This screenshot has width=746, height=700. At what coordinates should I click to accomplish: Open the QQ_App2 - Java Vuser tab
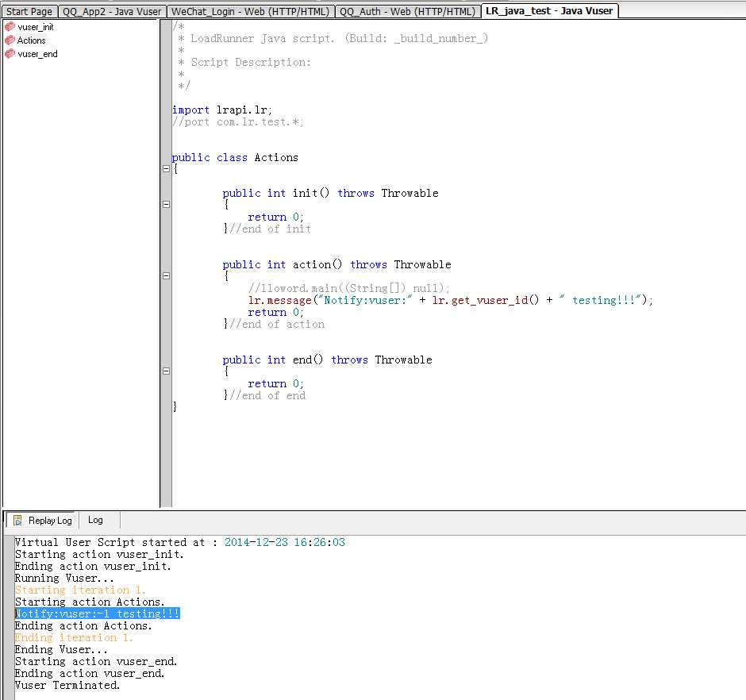pos(112,11)
